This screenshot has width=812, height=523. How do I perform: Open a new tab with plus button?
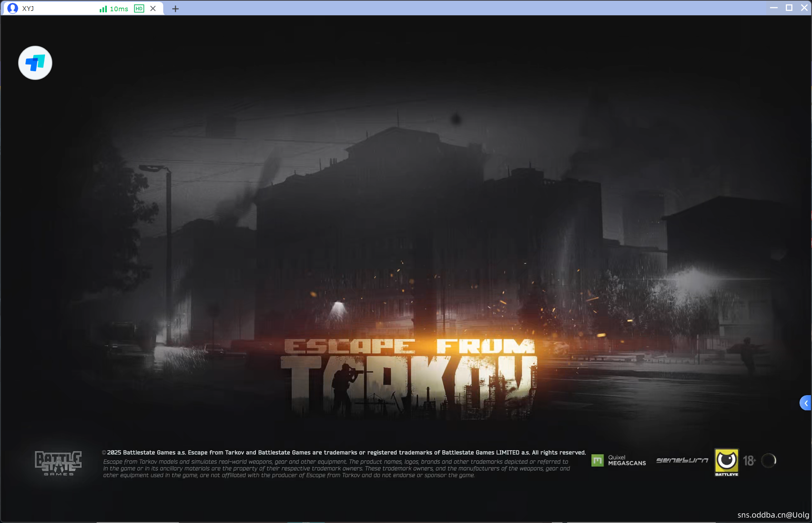point(175,9)
